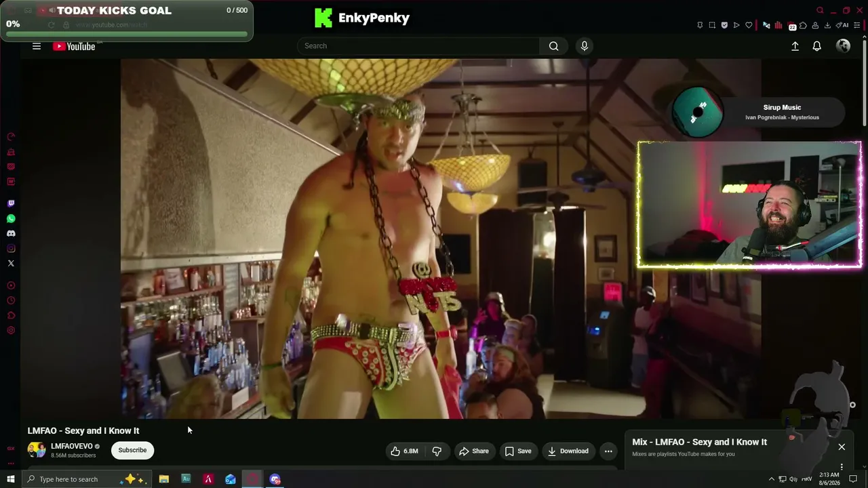The width and height of the screenshot is (868, 488).
Task: Open the LMFAOVEVO channel avatar
Action: [x=37, y=449]
